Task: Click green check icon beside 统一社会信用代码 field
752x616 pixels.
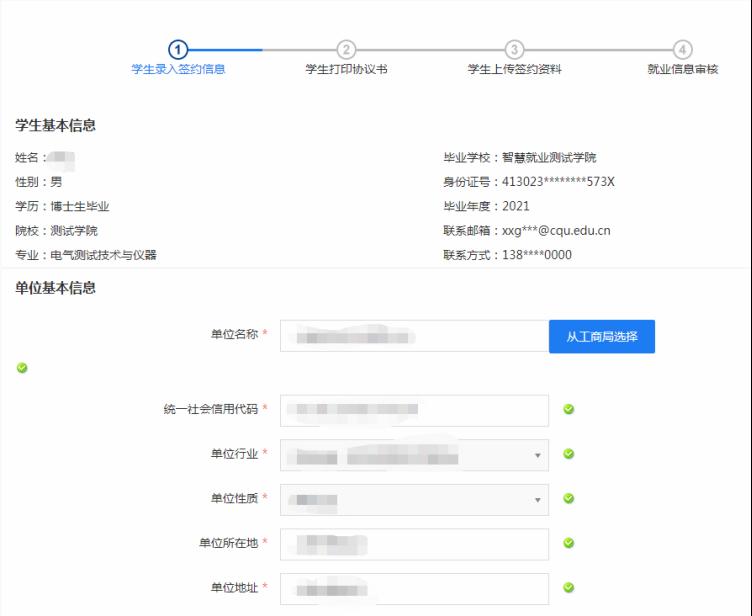Action: 569,409
